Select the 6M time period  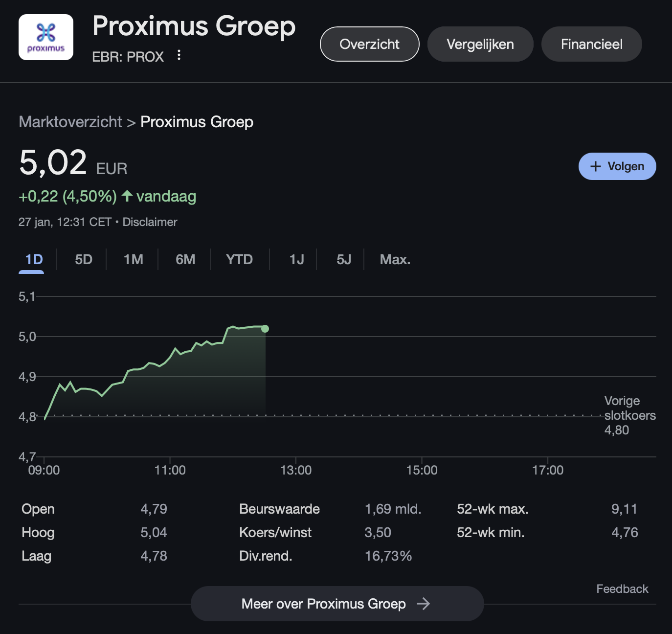tap(185, 259)
